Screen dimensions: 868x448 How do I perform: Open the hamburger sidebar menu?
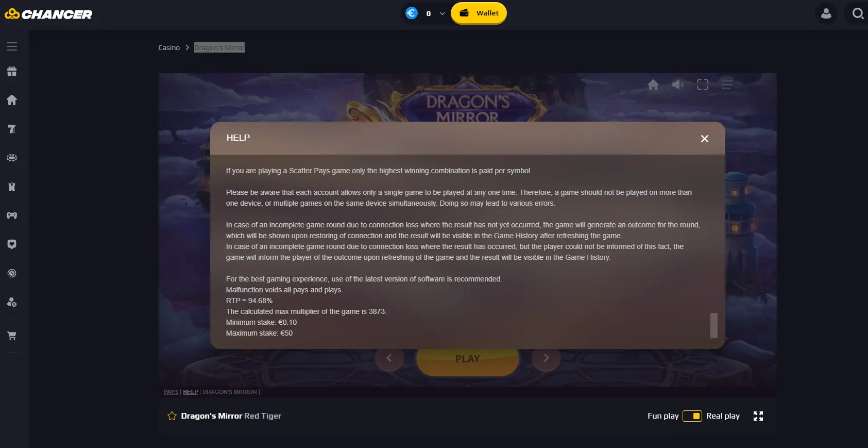pos(12,46)
